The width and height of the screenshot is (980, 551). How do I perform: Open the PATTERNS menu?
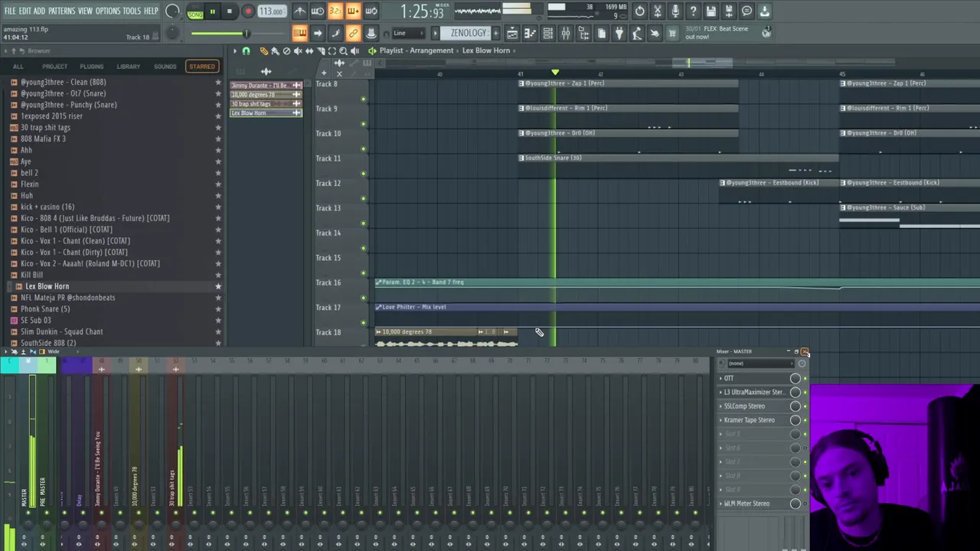click(x=61, y=11)
